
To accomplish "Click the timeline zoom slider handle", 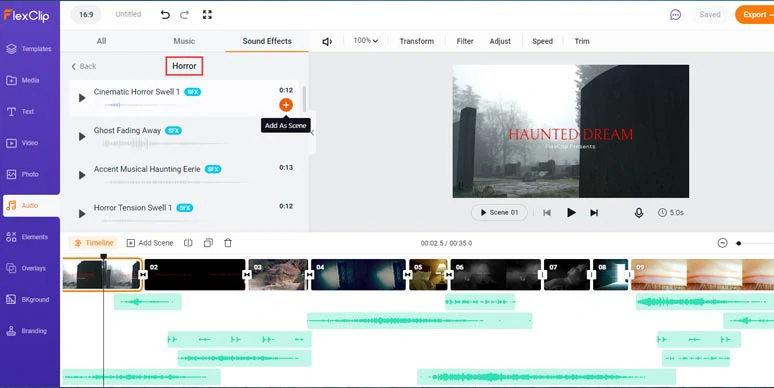I will click(738, 243).
